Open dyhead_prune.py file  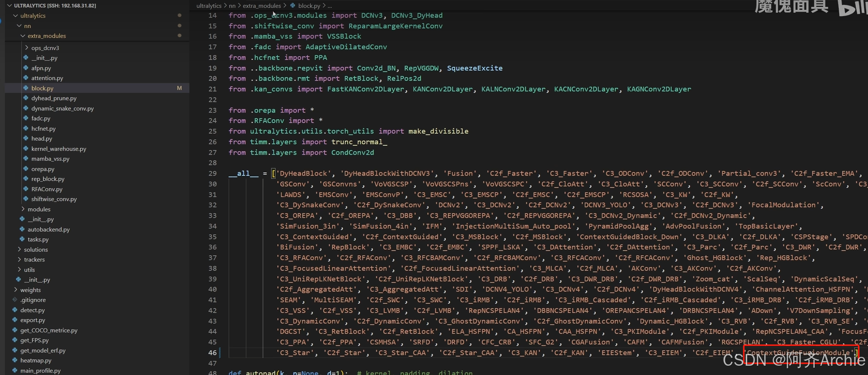pyautogui.click(x=54, y=98)
